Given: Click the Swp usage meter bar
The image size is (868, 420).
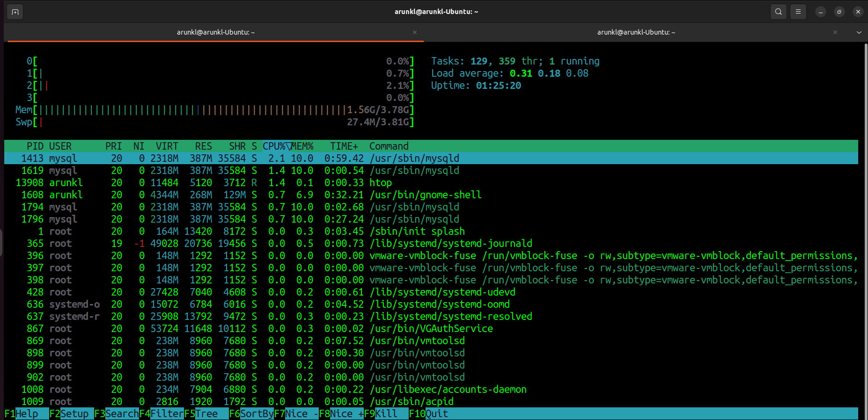Looking at the screenshot, I should click(x=215, y=122).
